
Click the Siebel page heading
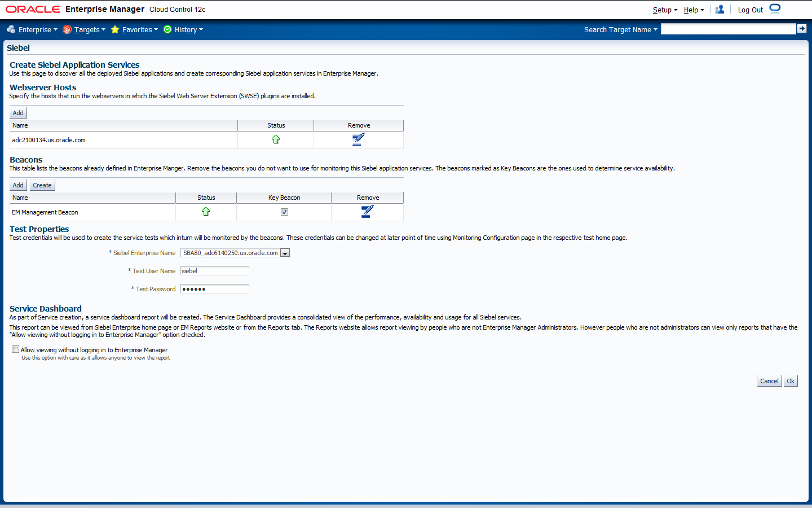[x=18, y=48]
